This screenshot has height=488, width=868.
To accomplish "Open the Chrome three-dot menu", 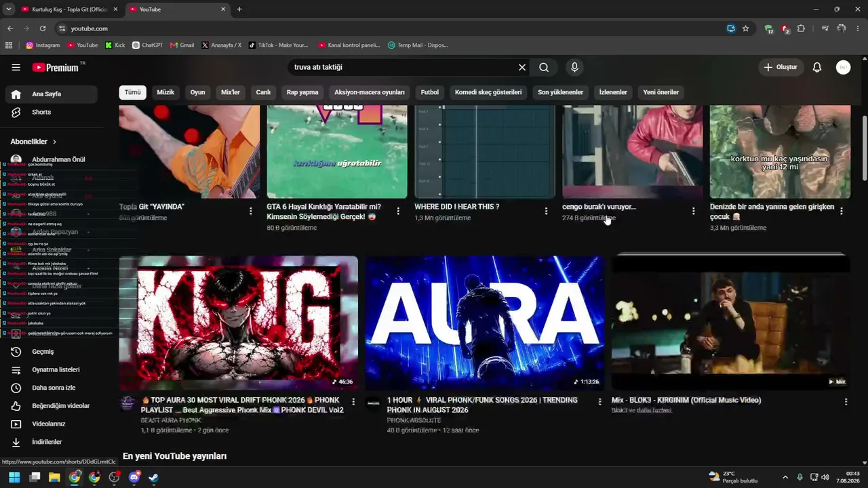I will click(858, 28).
